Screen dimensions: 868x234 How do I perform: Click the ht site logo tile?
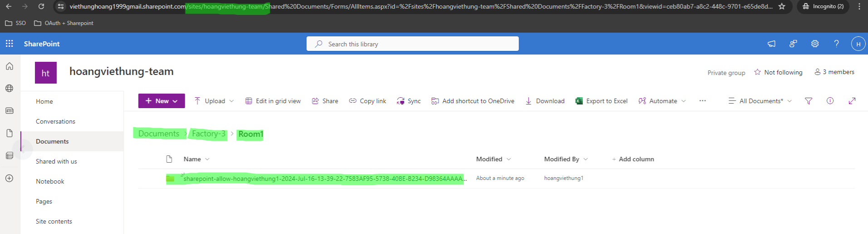tap(46, 73)
